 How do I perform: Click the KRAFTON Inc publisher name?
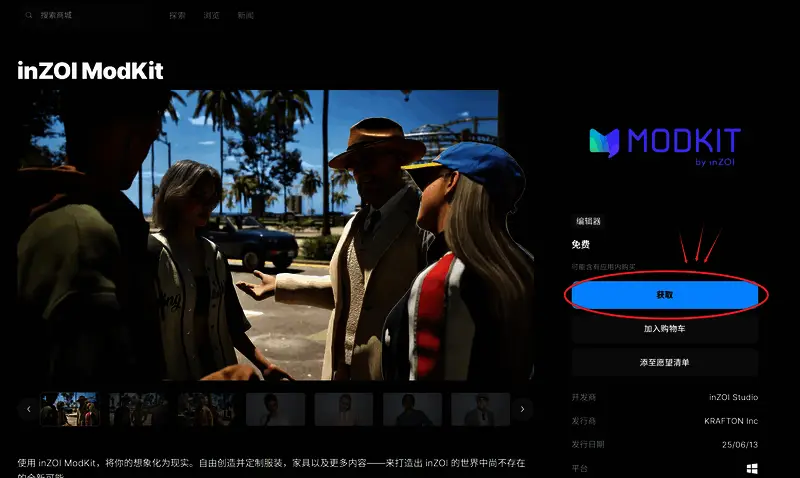click(731, 421)
